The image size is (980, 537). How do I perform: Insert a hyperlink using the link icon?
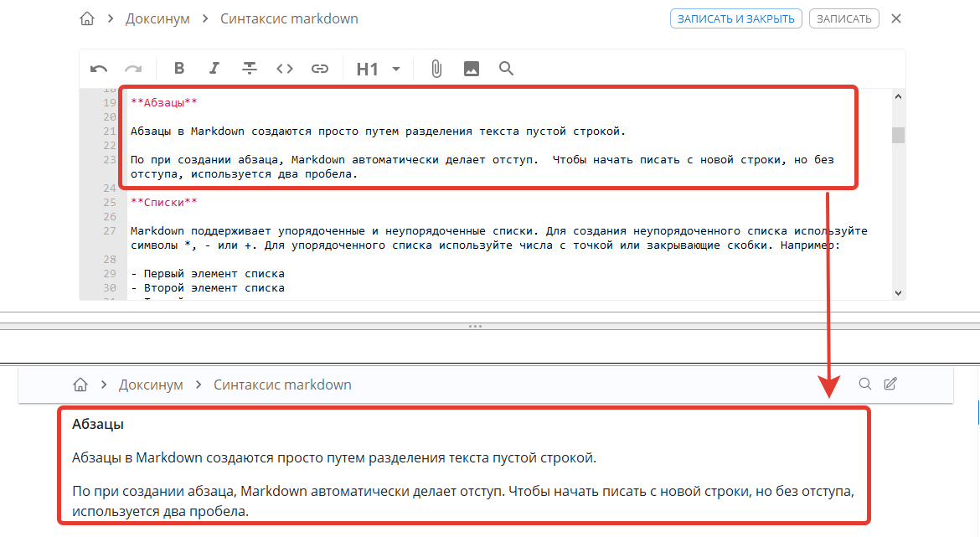tap(320, 69)
